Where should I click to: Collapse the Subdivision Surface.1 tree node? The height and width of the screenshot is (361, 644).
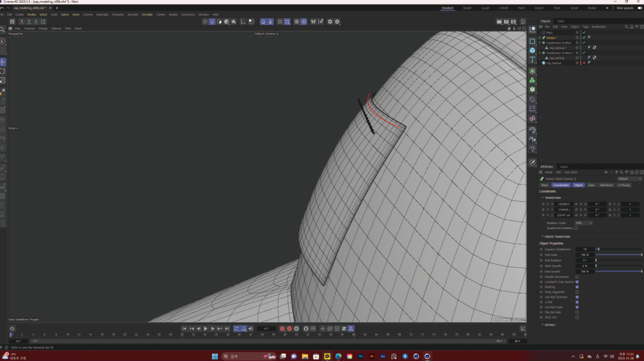(x=540, y=53)
